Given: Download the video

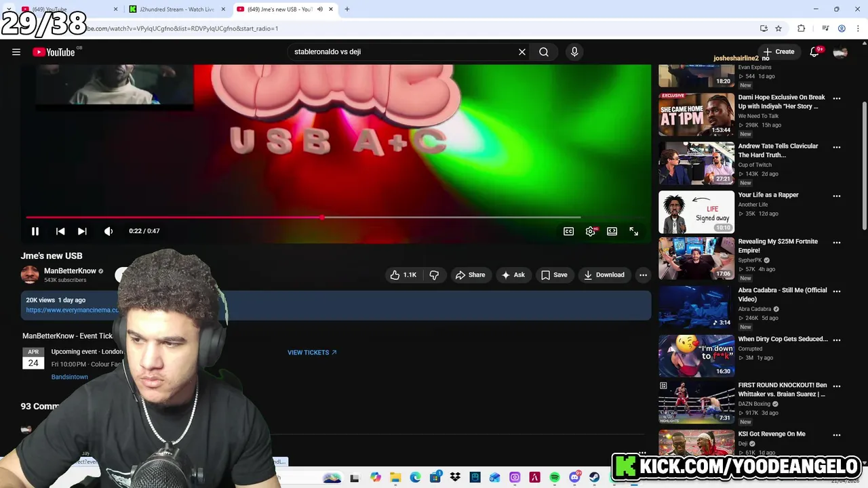Looking at the screenshot, I should [604, 274].
